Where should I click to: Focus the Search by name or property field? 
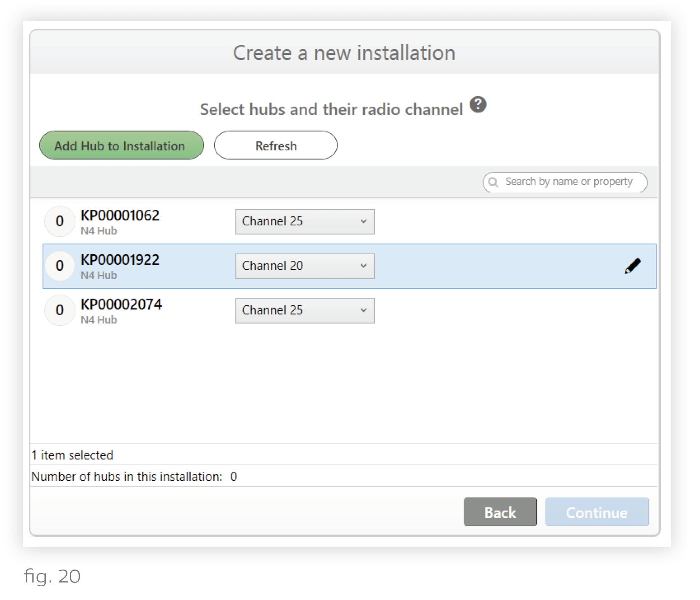coord(568,182)
